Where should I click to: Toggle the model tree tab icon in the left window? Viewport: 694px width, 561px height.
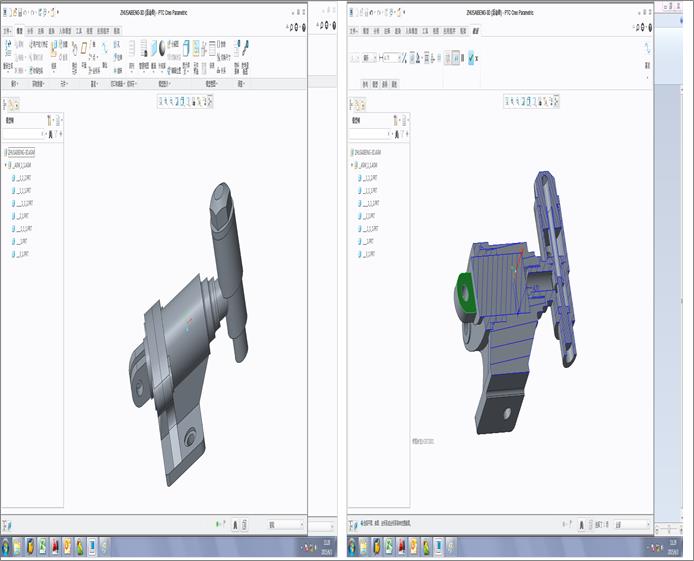(x=14, y=103)
